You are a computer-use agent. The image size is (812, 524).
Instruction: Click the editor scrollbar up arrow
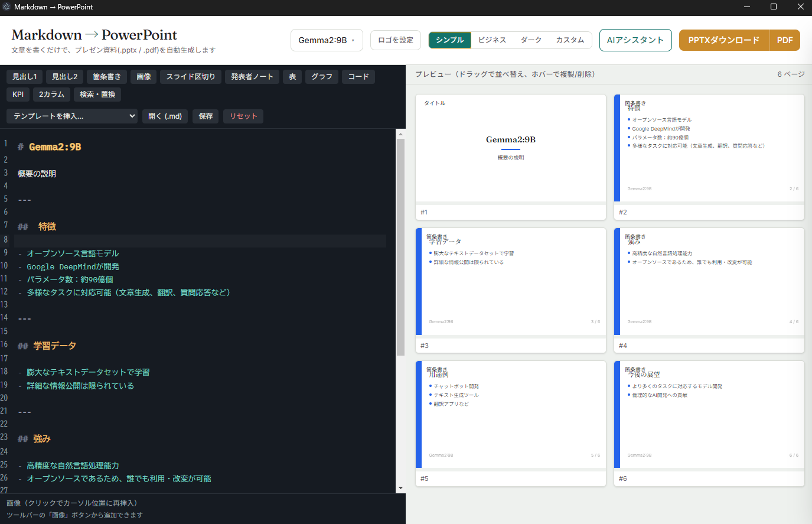click(x=400, y=134)
